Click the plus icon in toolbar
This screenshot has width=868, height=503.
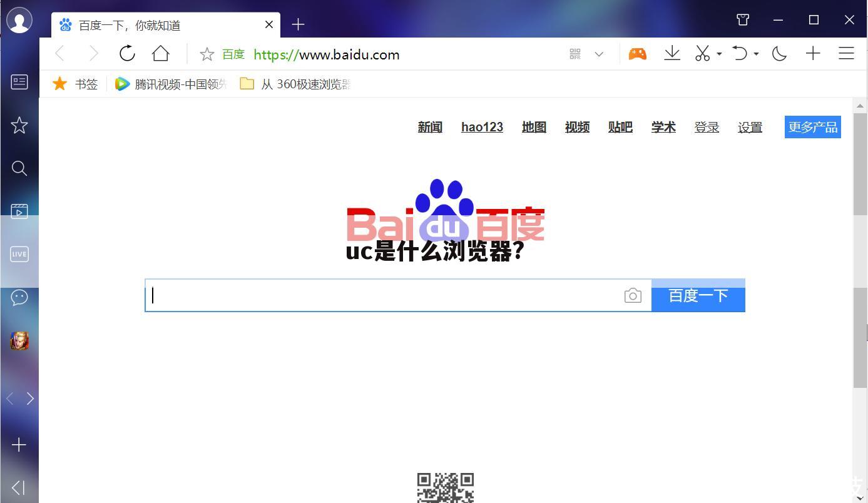[x=813, y=53]
